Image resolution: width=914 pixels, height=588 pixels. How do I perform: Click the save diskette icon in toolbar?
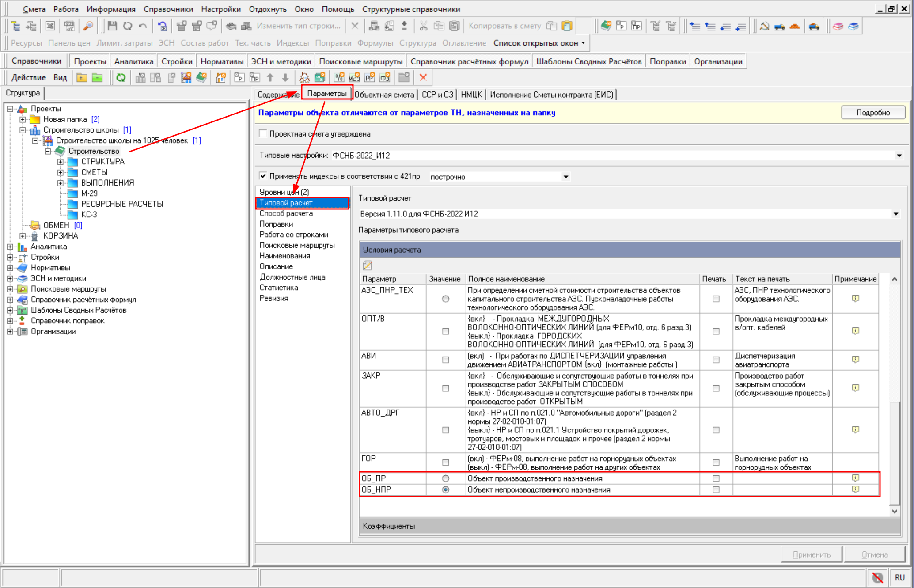112,26
